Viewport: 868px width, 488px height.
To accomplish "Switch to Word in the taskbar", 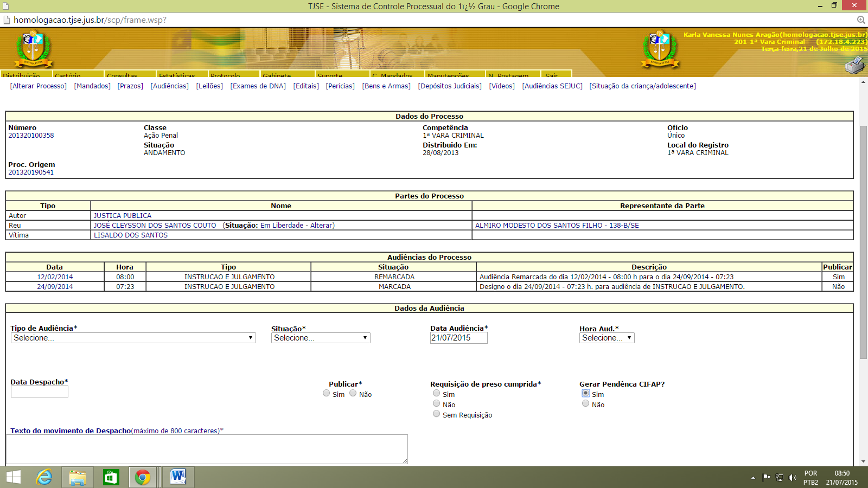I will pos(177,477).
